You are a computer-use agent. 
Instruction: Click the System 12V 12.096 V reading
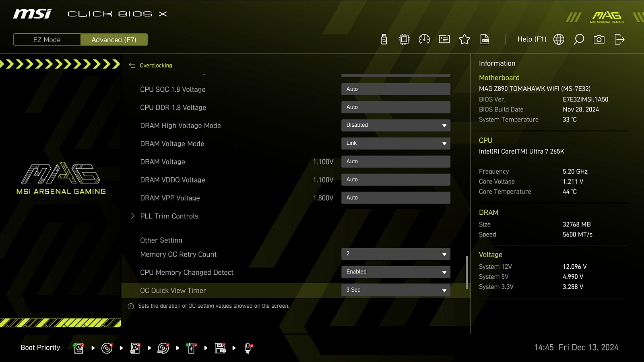575,267
